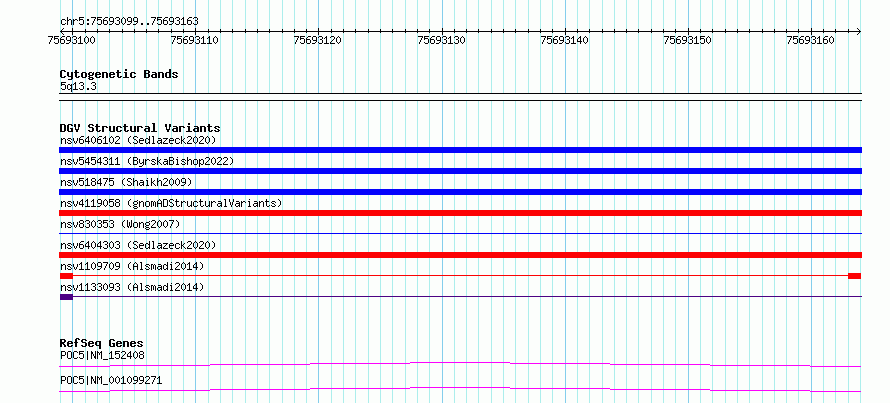Click ruler position 75693110
Screen dimensions: 890x403
195,40
